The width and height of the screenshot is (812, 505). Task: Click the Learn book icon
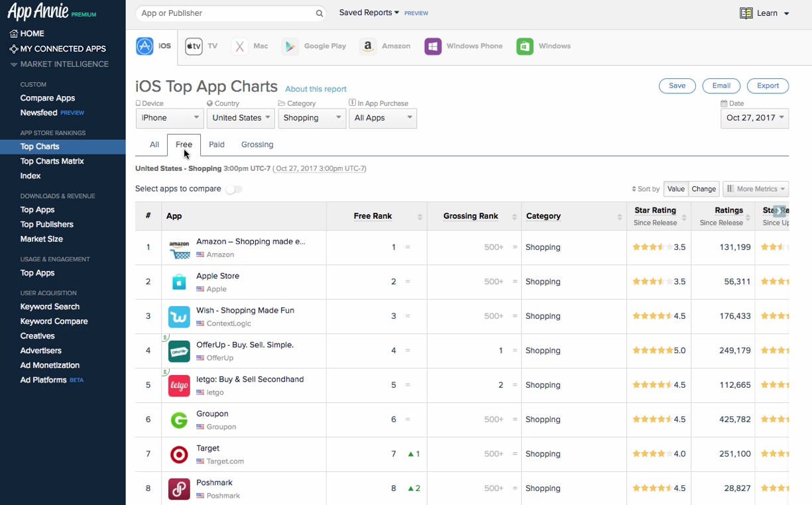coord(746,13)
